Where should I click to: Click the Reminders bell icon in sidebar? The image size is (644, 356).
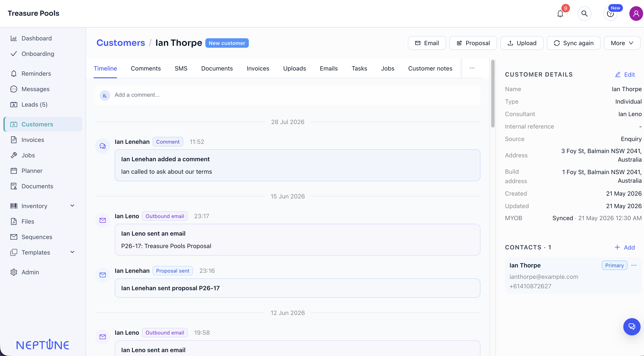pyautogui.click(x=14, y=73)
